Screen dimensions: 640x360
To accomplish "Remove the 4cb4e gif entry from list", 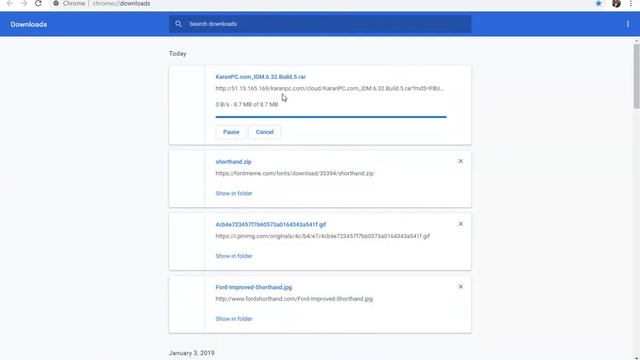I will tap(460, 224).
